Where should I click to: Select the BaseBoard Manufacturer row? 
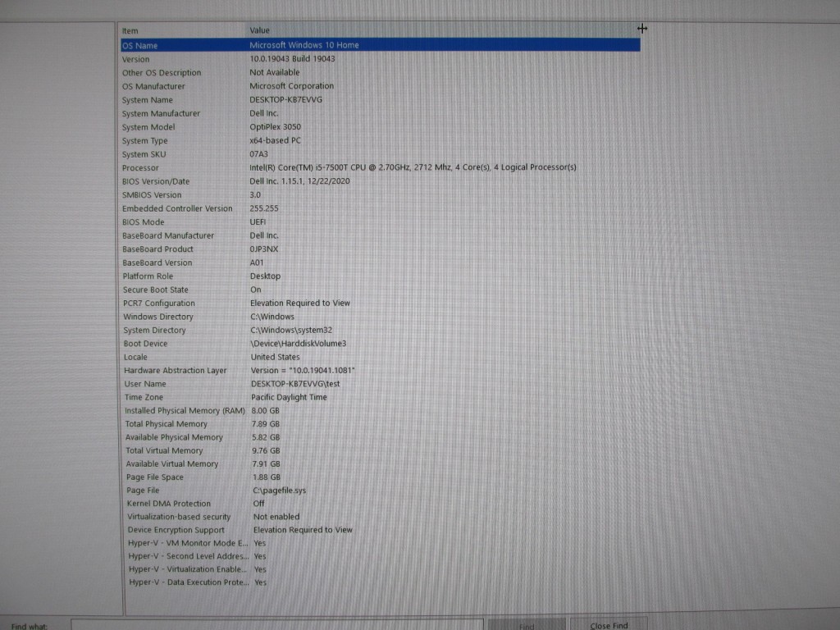168,235
